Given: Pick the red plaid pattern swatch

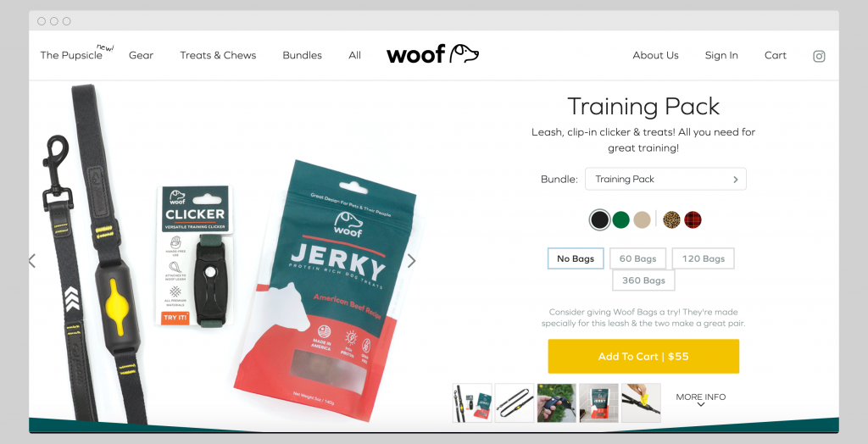Looking at the screenshot, I should (x=693, y=219).
